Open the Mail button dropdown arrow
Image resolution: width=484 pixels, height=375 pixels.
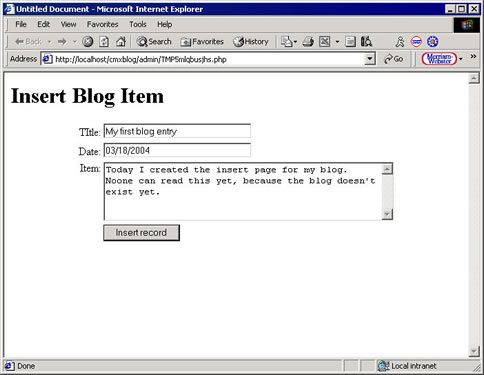[x=295, y=42]
